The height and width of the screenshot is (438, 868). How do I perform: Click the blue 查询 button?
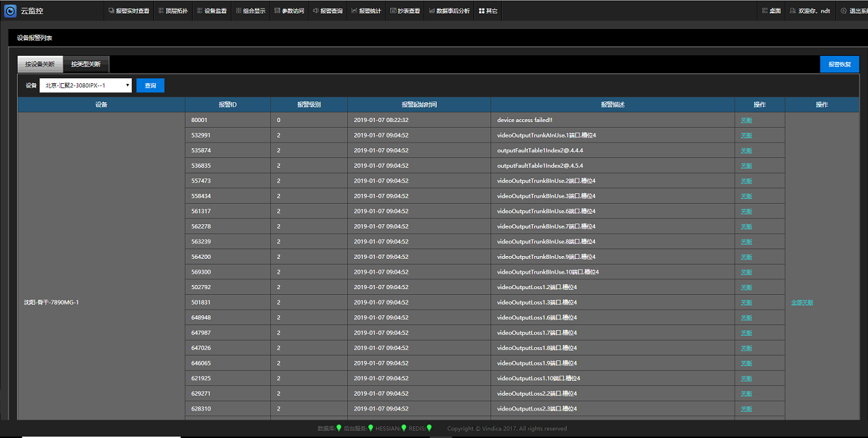(150, 85)
